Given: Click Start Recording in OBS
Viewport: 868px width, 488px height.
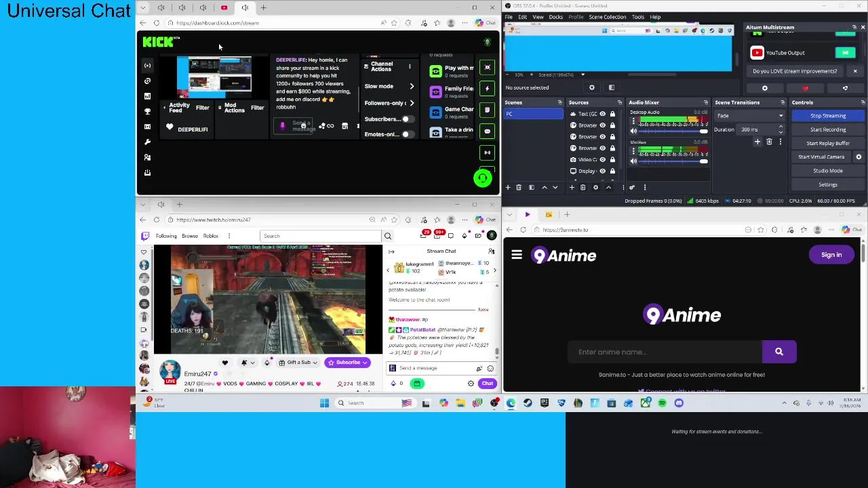Looking at the screenshot, I should (828, 129).
